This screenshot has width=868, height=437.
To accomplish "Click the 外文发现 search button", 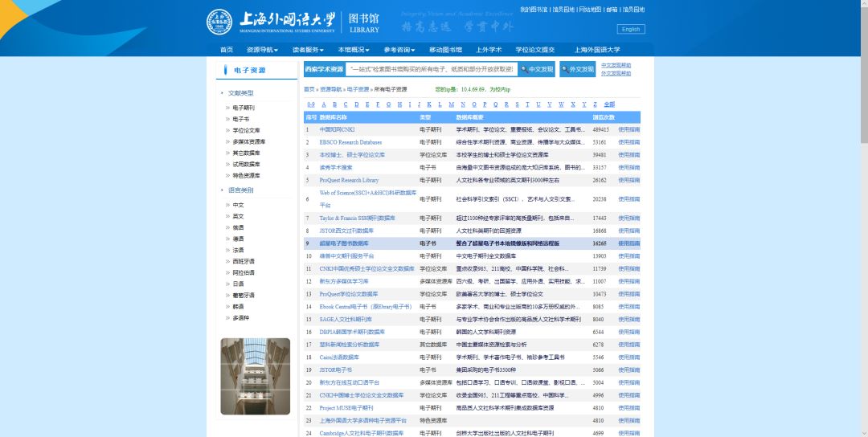I will point(577,69).
